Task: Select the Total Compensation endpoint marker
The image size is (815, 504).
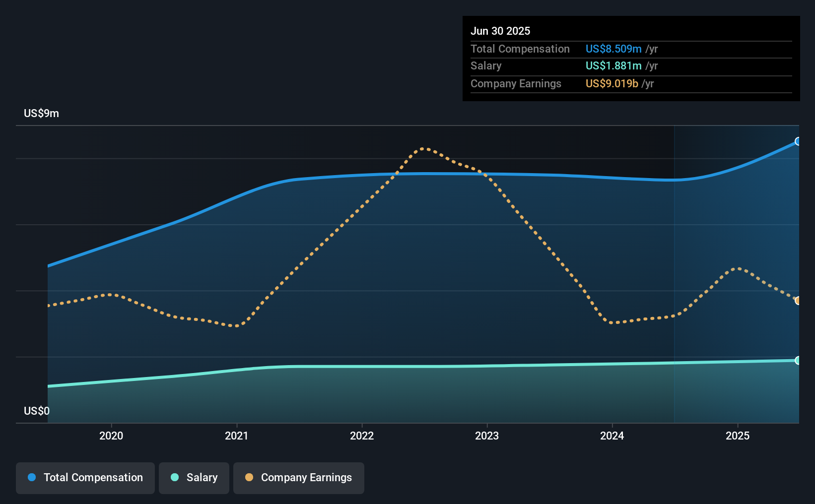Action: coord(798,141)
